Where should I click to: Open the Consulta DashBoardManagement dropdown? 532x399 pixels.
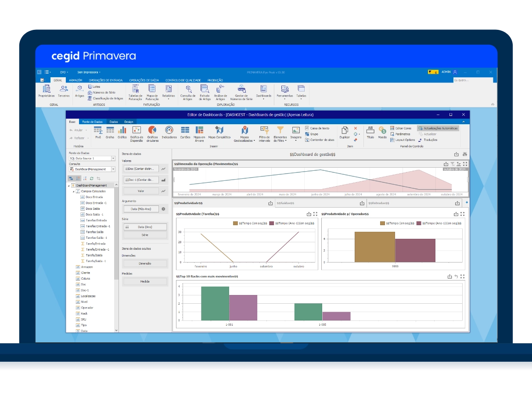[92, 169]
